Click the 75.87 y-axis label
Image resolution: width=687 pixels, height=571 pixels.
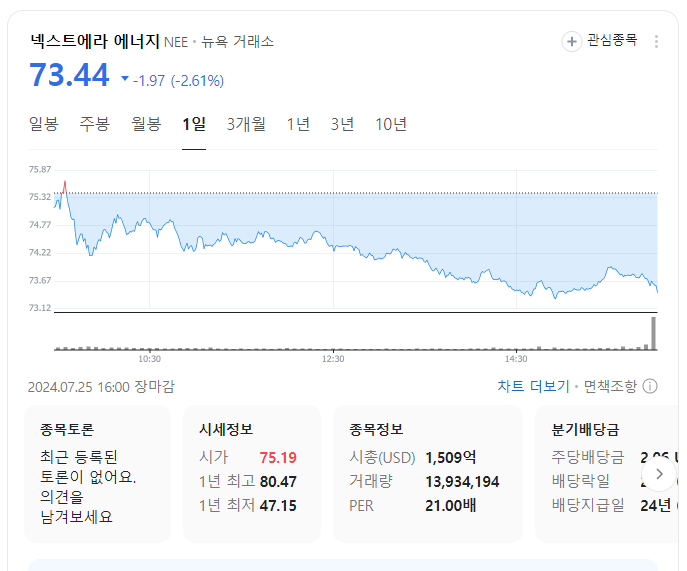[x=40, y=170]
